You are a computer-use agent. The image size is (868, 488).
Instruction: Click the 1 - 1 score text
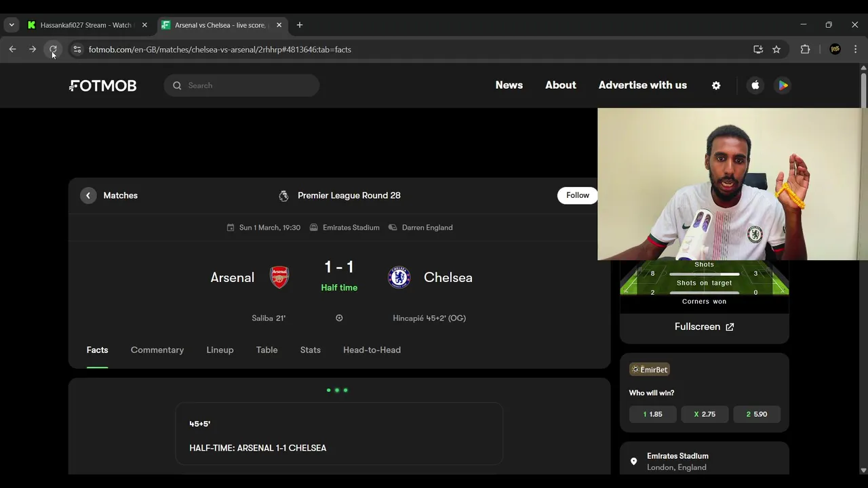point(339,267)
